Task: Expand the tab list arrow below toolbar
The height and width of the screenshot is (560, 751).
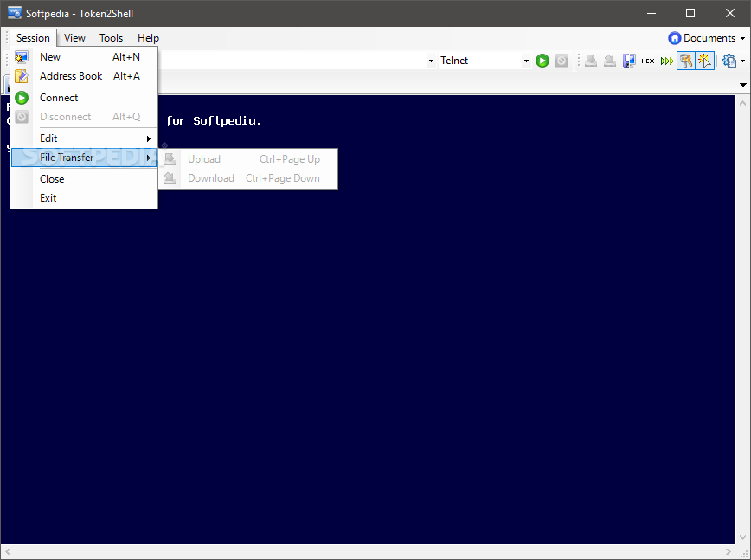Action: pos(743,85)
